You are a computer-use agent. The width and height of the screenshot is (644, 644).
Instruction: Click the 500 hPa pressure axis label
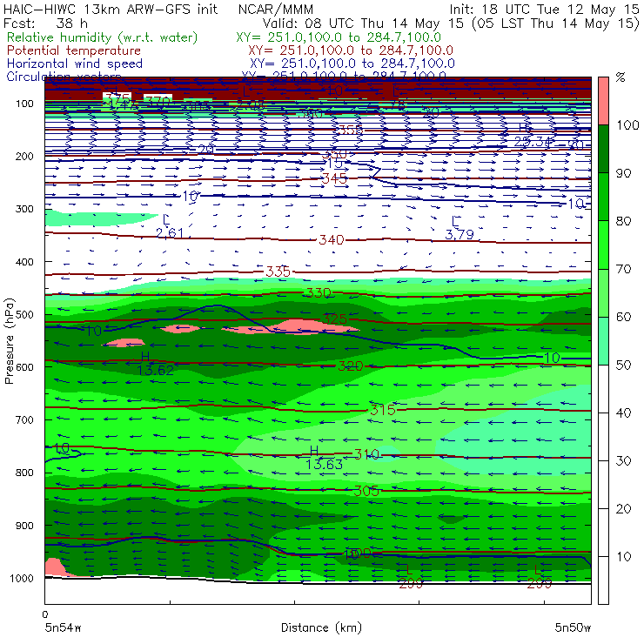coord(24,314)
